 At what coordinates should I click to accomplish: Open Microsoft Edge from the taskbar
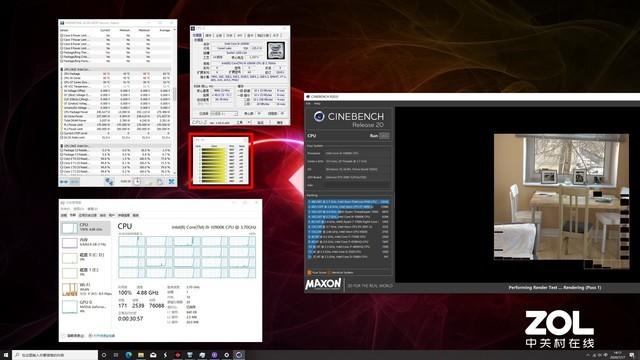[129, 355]
